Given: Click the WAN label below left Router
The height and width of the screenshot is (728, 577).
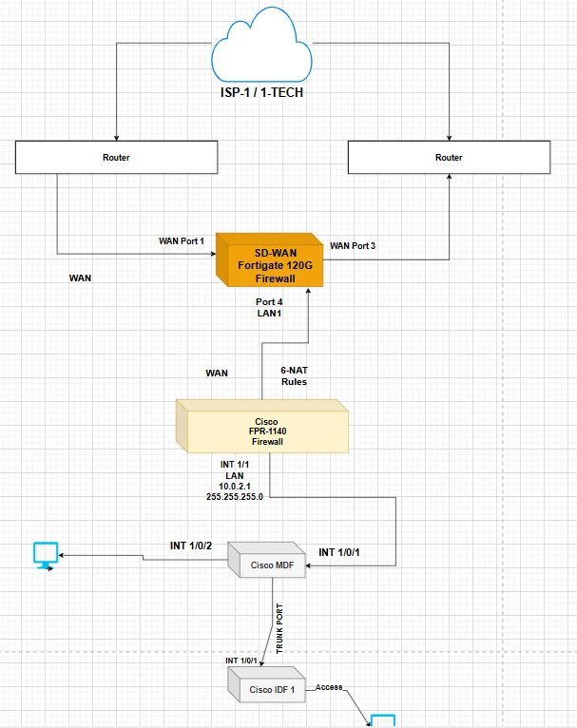Looking at the screenshot, I should [x=80, y=278].
